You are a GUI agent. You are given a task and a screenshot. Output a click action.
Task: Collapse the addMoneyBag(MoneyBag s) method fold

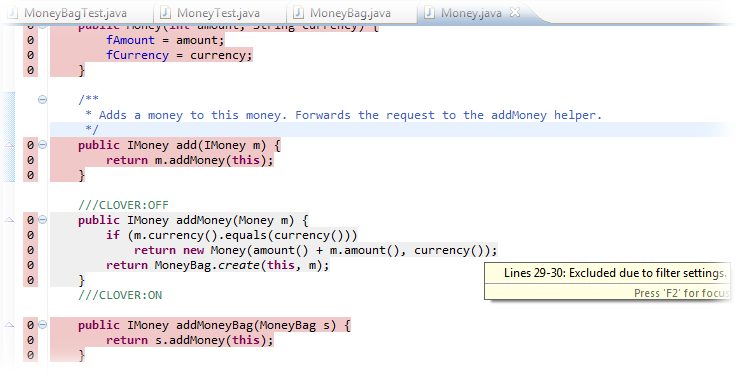[x=42, y=324]
